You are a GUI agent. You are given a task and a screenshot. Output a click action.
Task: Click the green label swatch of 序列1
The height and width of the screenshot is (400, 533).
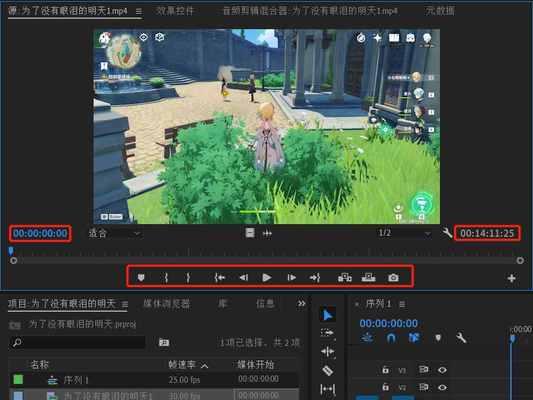pyautogui.click(x=18, y=379)
